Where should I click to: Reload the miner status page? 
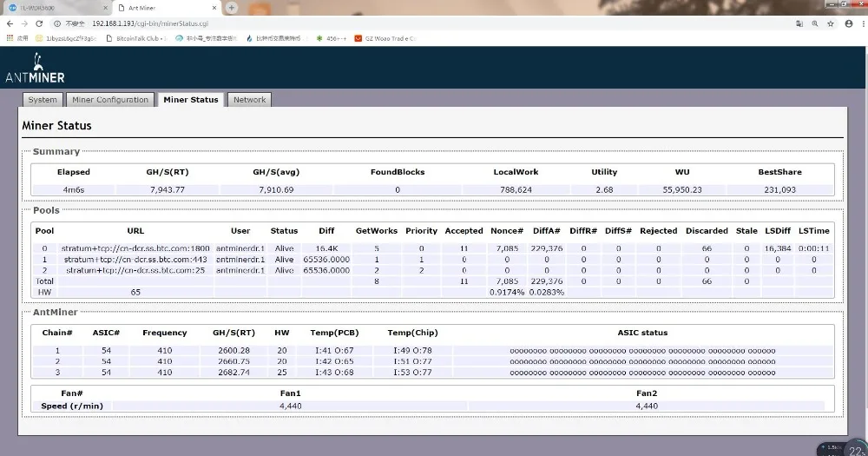(x=39, y=23)
